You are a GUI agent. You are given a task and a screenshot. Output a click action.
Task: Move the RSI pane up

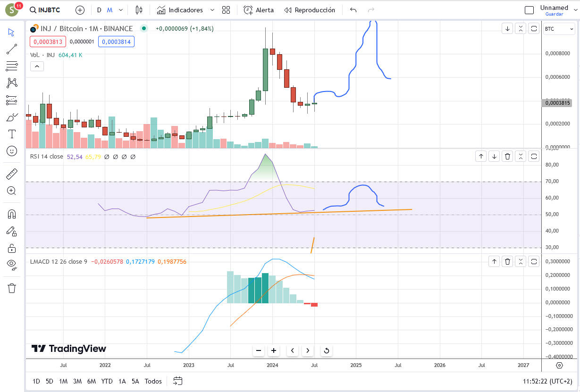point(480,156)
